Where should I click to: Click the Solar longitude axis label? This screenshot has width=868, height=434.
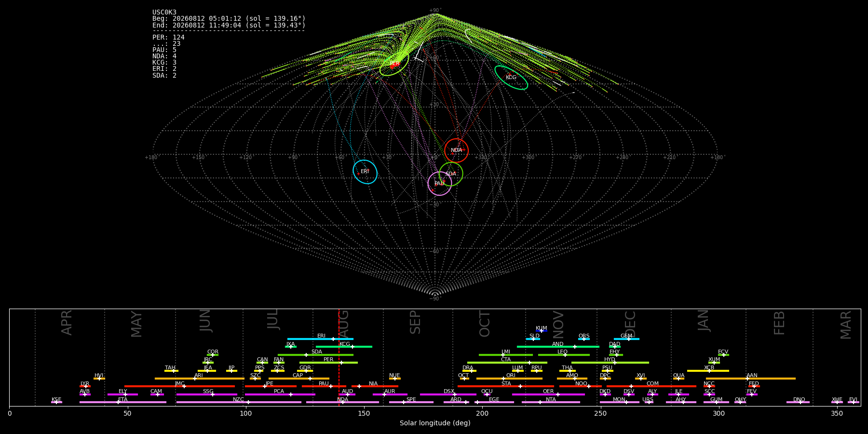tap(435, 423)
